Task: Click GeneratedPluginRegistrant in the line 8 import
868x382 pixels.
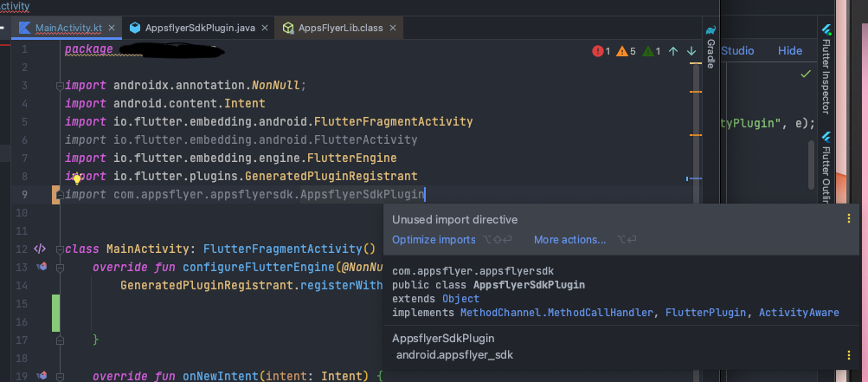Action: 331,177
